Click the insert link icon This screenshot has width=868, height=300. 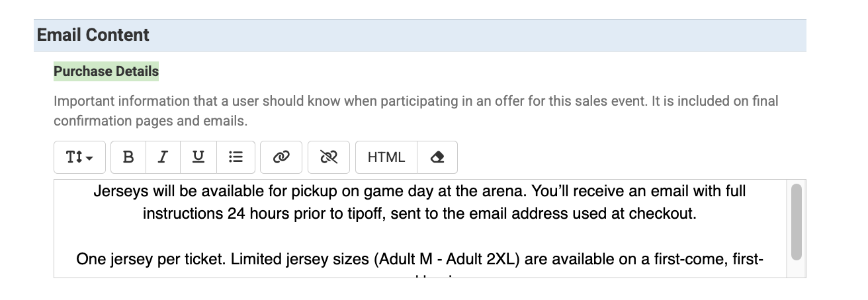coord(281,157)
